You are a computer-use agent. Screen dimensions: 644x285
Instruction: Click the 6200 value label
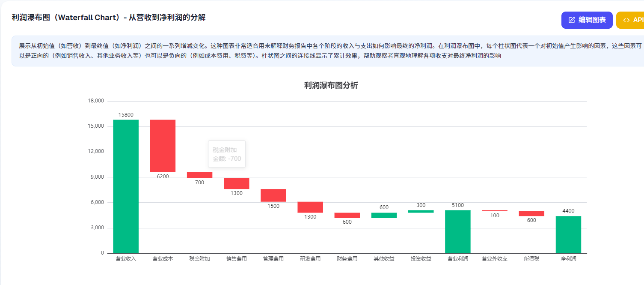(x=163, y=176)
